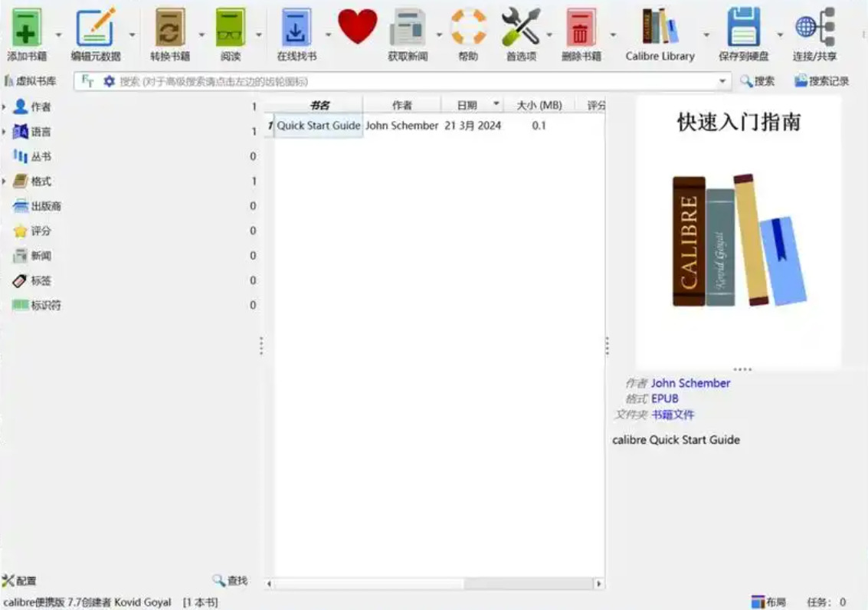Click the Get books online download icon
868x610 pixels.
(296, 27)
